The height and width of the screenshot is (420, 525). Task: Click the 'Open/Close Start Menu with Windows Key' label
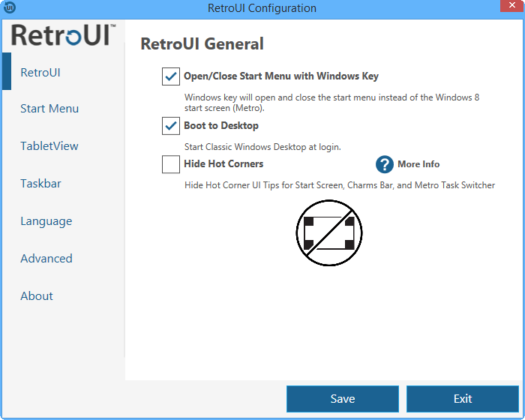[281, 76]
